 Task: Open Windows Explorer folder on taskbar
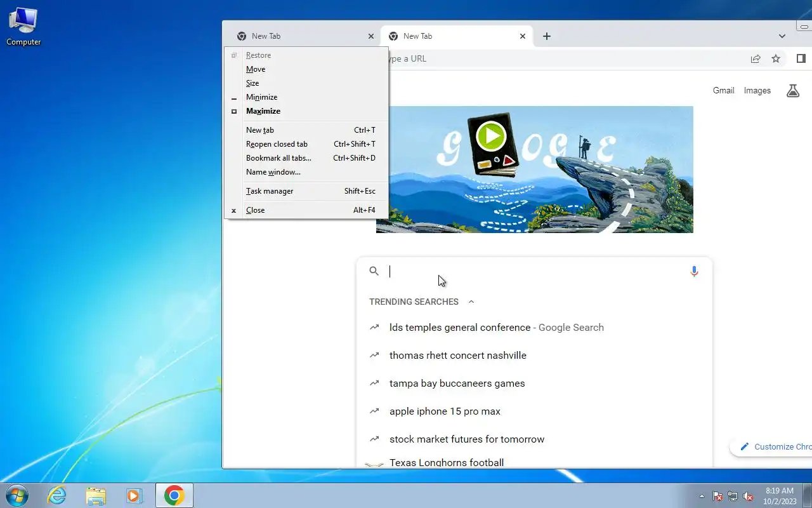(96, 495)
